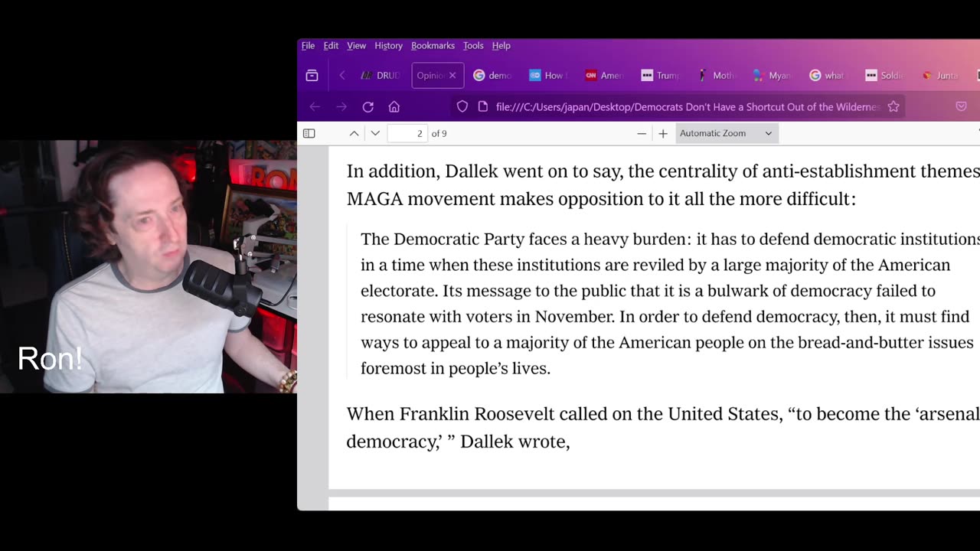
Task: Click 'In addition, Dallek went on to say' line
Action: pyautogui.click(x=663, y=171)
